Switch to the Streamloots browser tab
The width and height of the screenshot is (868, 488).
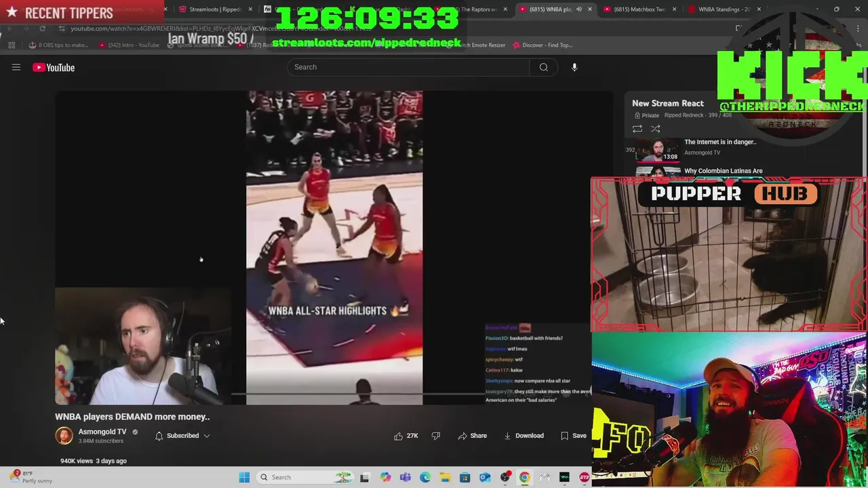pyautogui.click(x=214, y=9)
